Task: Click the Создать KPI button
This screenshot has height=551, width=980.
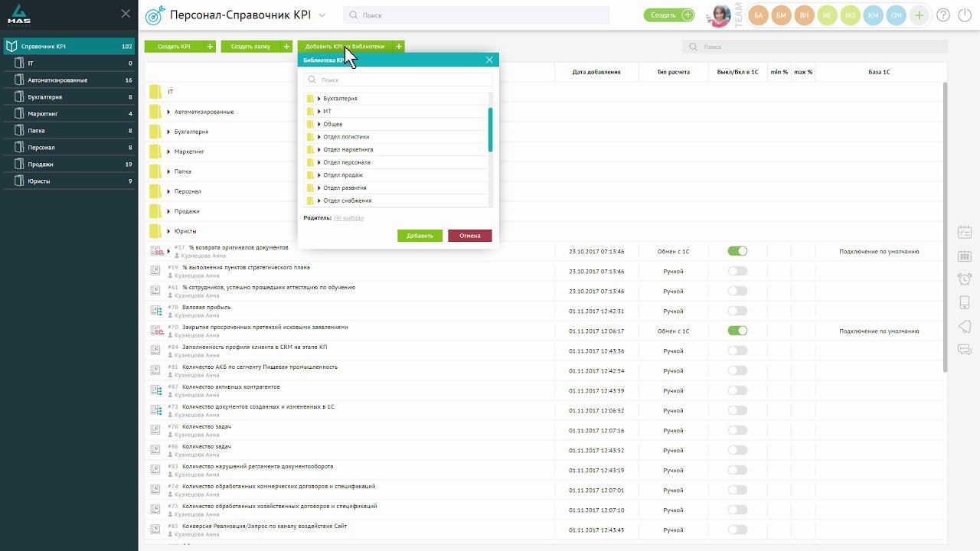Action: point(175,47)
